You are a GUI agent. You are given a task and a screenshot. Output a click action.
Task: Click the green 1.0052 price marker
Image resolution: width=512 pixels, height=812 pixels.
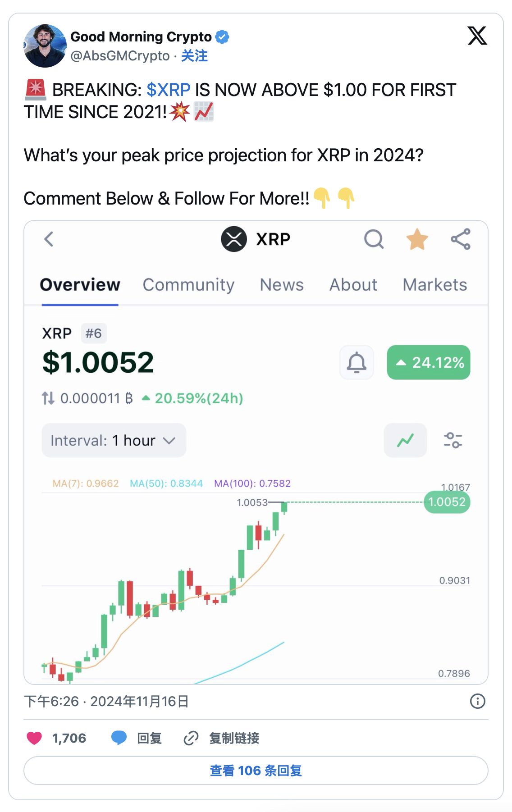pos(447,502)
